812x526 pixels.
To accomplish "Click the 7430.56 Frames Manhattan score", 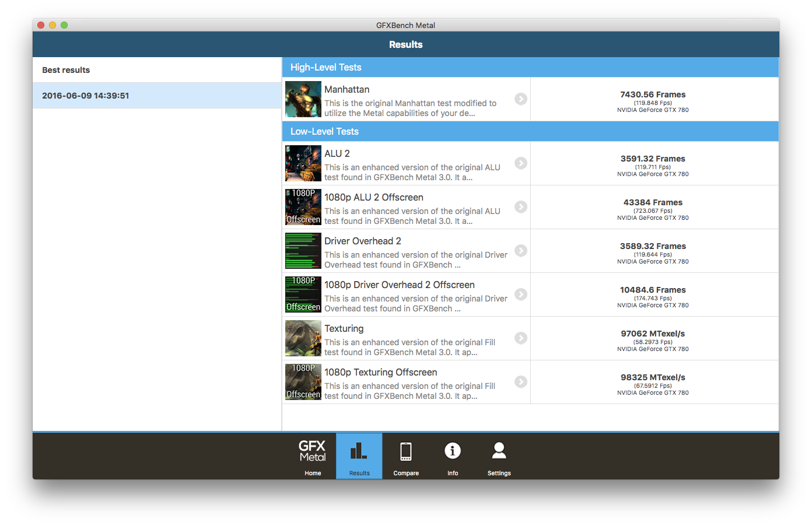I will pyautogui.click(x=653, y=94).
